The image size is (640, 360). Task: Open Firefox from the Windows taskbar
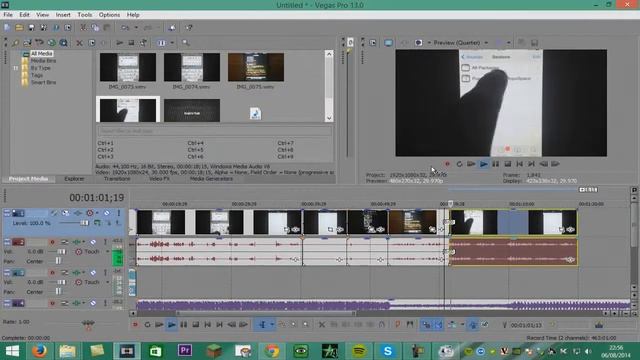pyautogui.click(x=39, y=351)
